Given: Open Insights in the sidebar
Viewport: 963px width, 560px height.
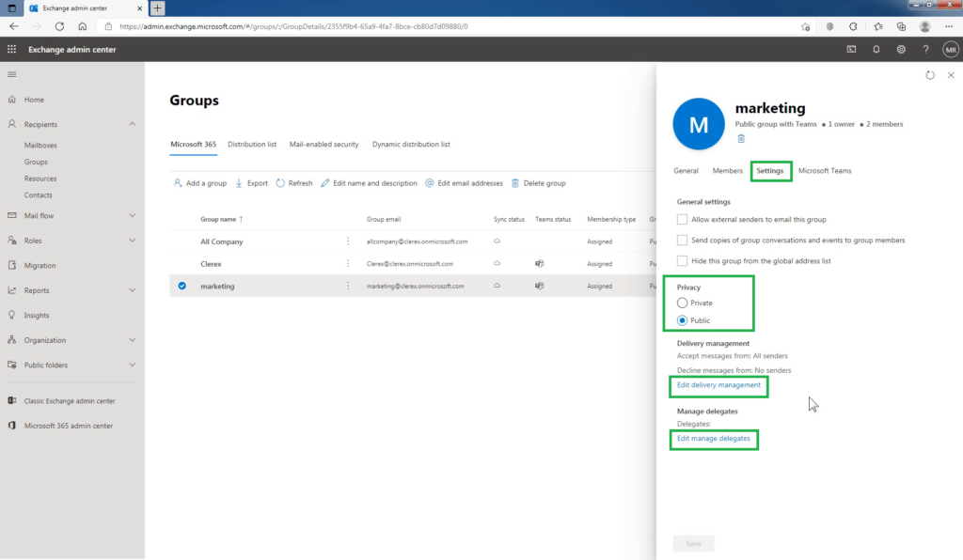Looking at the screenshot, I should (37, 316).
